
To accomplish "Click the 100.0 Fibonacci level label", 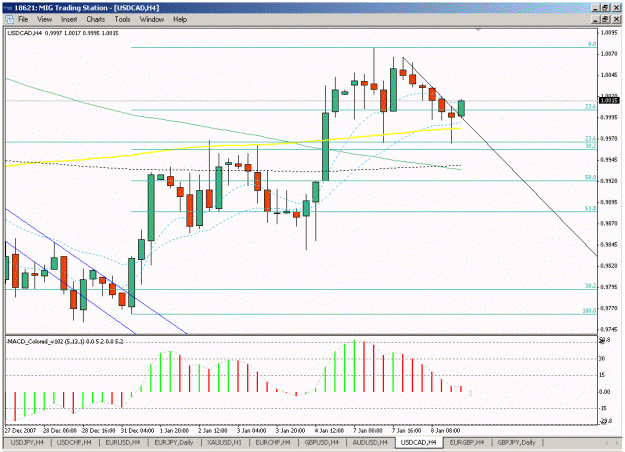I will (589, 311).
